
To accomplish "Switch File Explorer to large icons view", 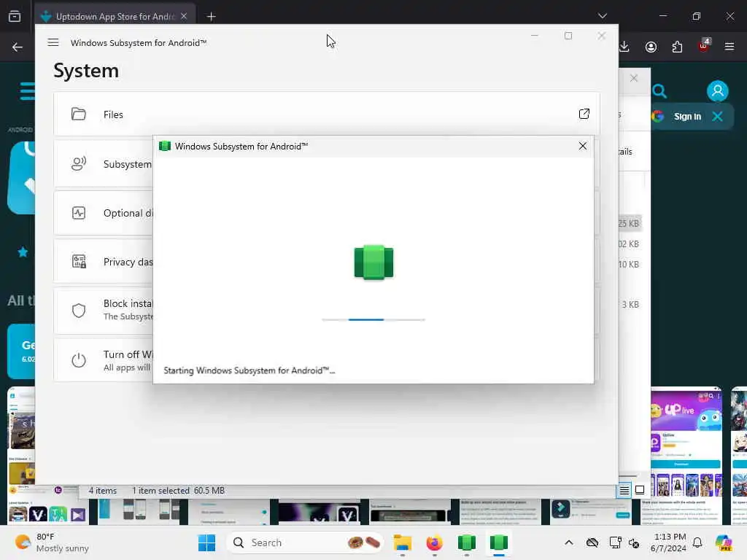I will pos(640,490).
